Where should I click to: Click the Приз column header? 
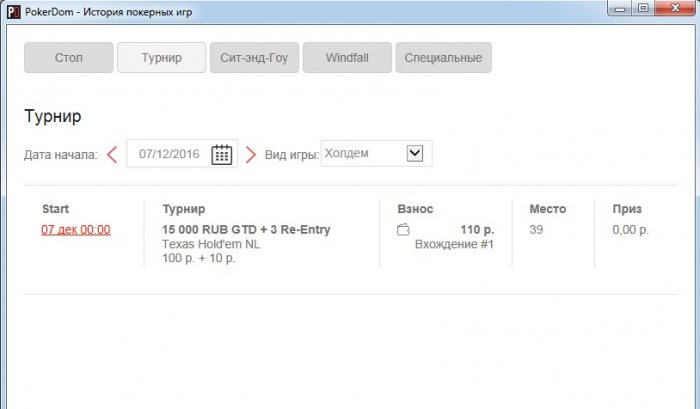[627, 209]
